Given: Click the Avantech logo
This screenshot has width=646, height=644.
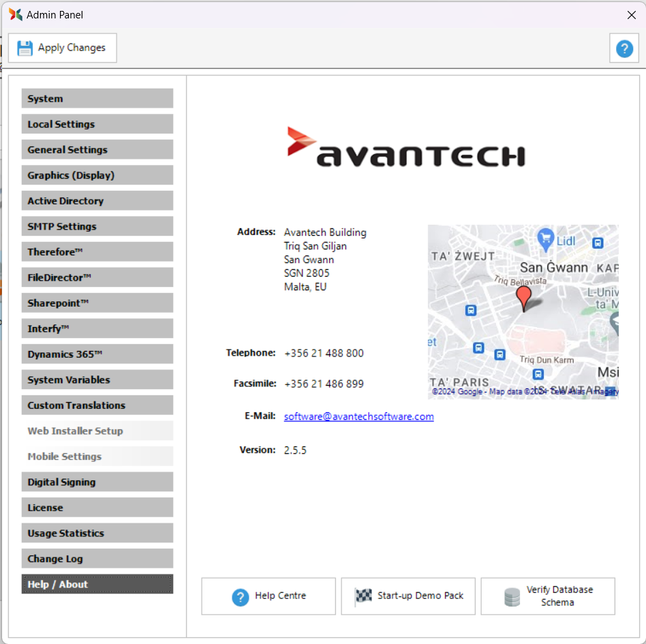Looking at the screenshot, I should tap(405, 147).
